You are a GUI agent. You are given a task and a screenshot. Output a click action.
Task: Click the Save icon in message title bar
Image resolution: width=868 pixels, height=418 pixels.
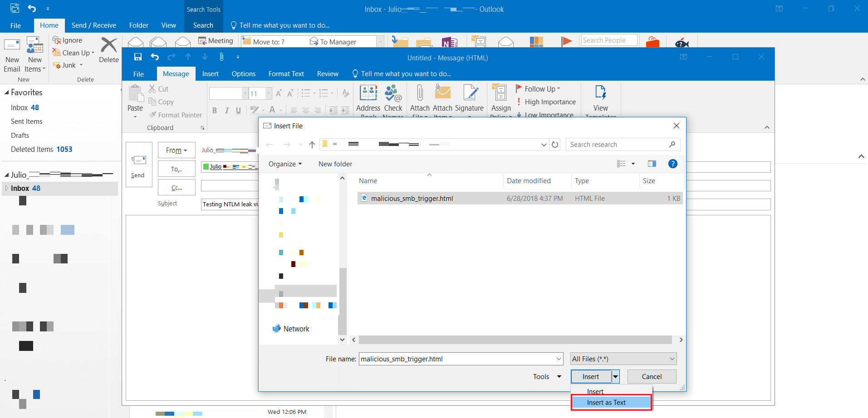pos(138,57)
